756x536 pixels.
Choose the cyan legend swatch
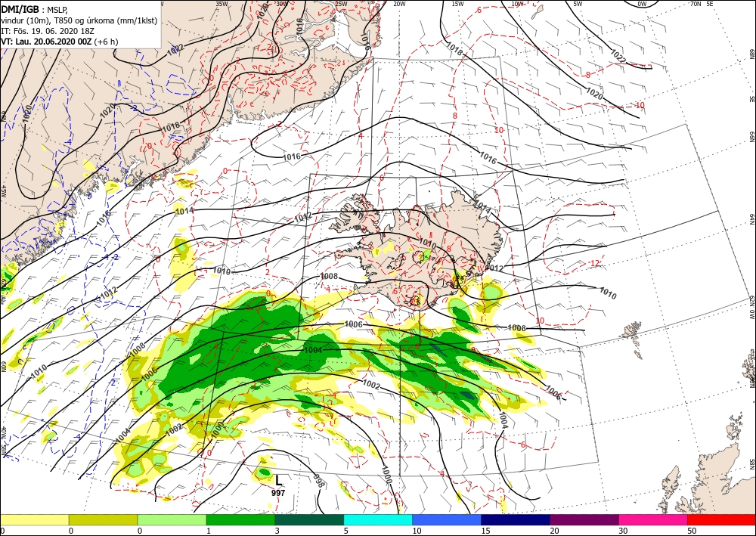[x=378, y=519]
